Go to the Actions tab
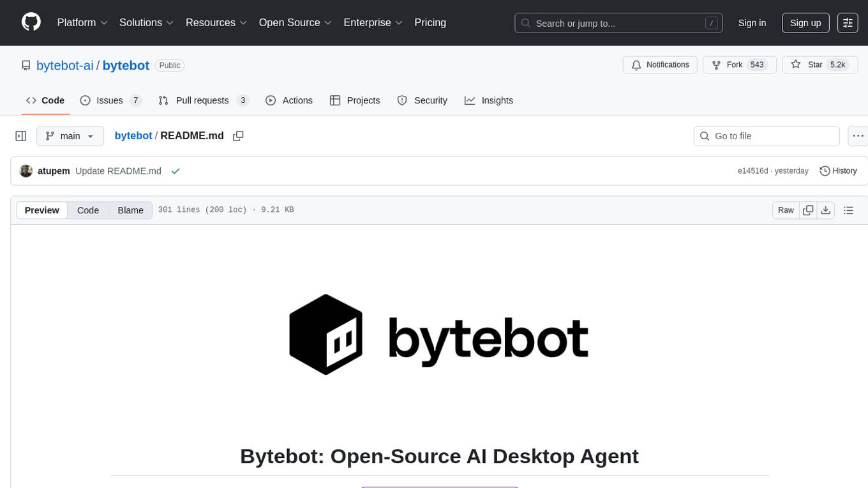 [x=289, y=100]
